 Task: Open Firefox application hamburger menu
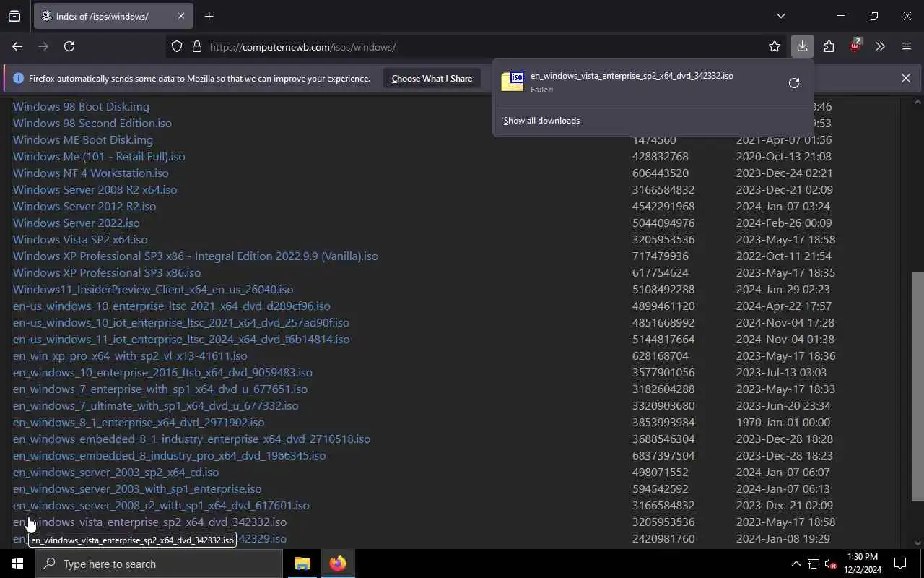tap(907, 46)
